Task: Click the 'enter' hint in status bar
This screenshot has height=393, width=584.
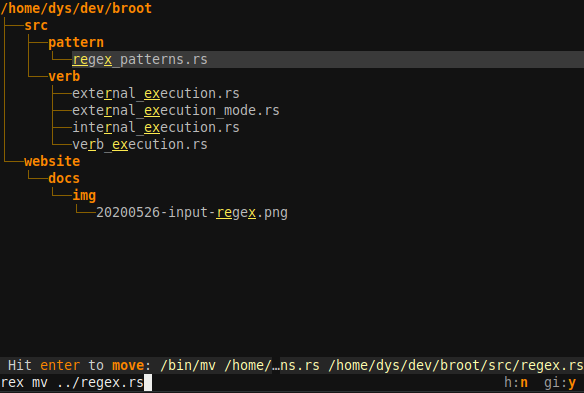Action: 60,365
